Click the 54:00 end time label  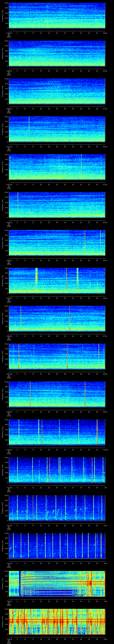click(x=105, y=223)
